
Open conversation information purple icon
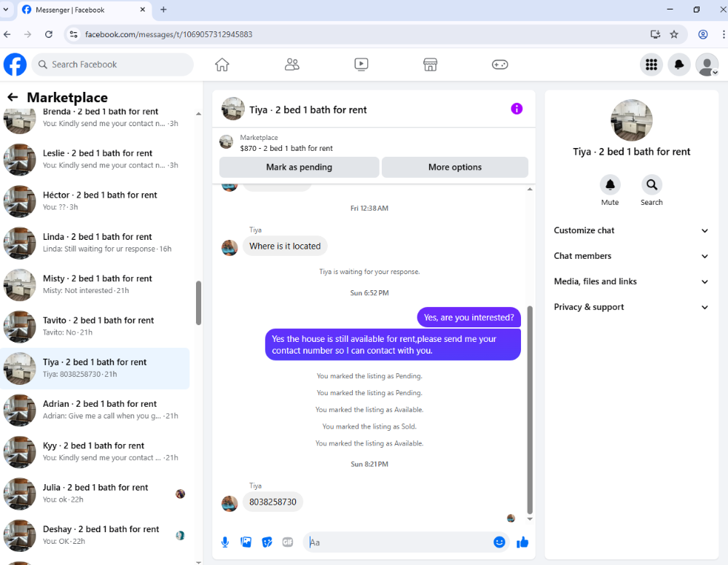pyautogui.click(x=517, y=109)
